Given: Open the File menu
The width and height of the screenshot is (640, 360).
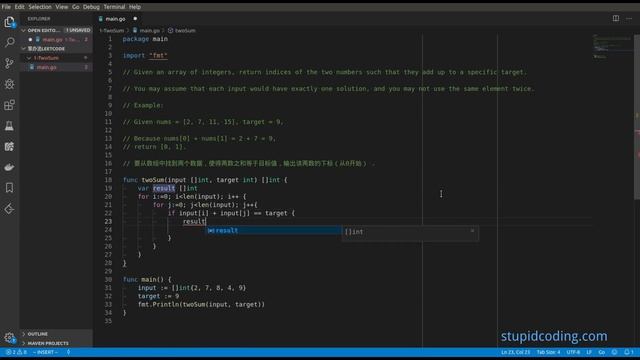Looking at the screenshot, I should click(6, 7).
